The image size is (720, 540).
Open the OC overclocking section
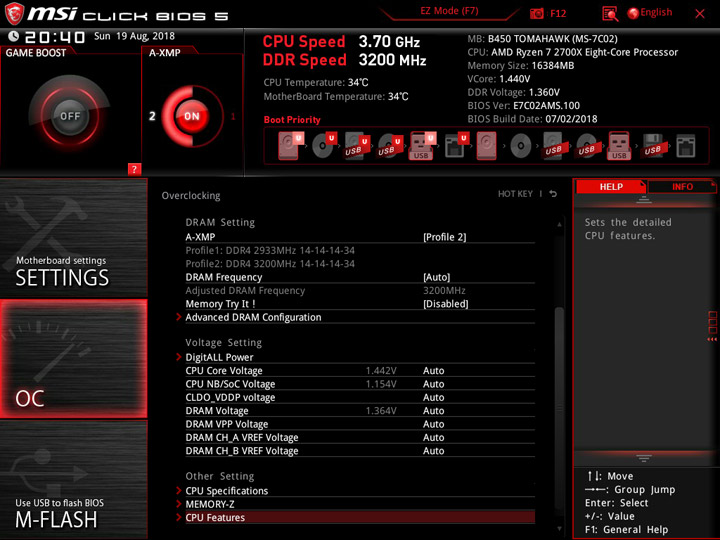coord(73,359)
